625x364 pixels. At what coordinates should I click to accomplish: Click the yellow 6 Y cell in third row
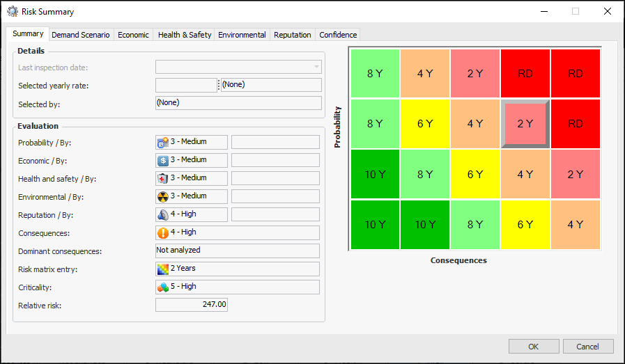(x=475, y=174)
